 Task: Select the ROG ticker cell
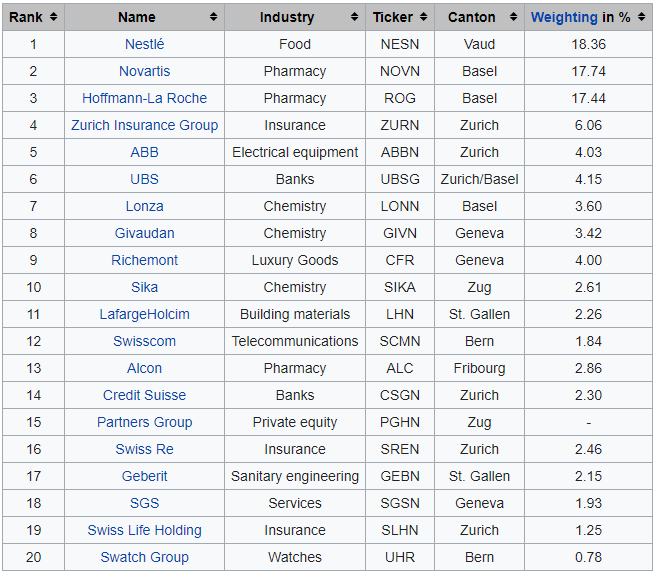coord(400,98)
